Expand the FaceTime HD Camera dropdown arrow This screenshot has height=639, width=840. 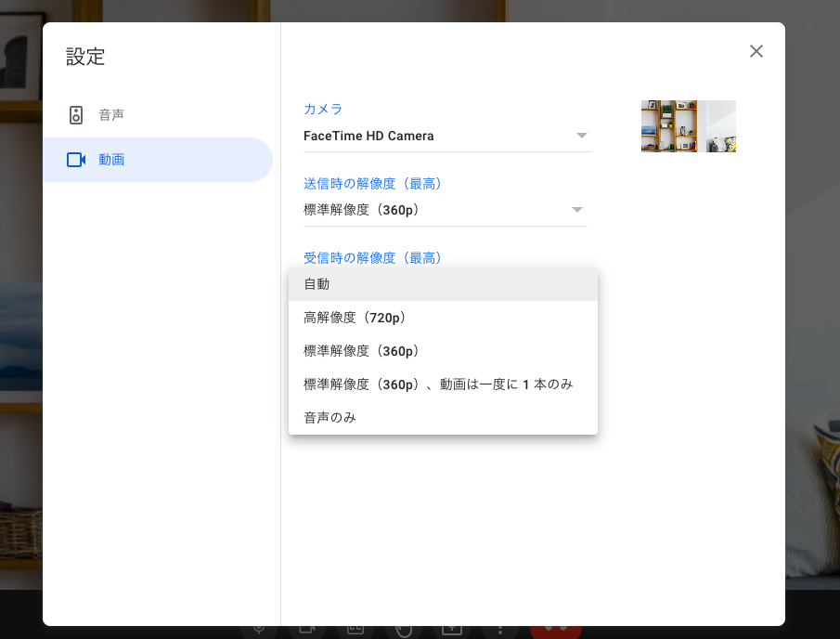point(581,136)
